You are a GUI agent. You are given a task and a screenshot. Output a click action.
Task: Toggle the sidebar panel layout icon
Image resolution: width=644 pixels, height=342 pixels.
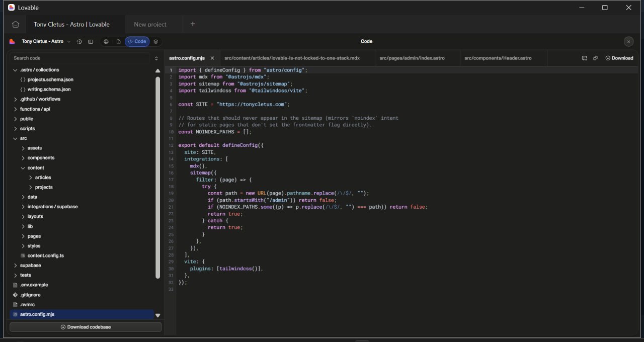click(91, 42)
